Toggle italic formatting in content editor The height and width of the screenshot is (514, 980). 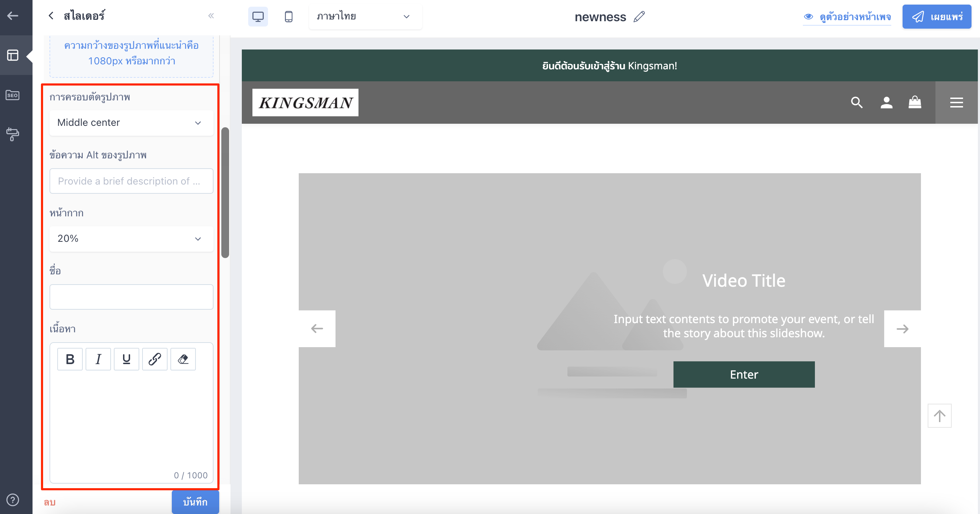click(x=98, y=359)
